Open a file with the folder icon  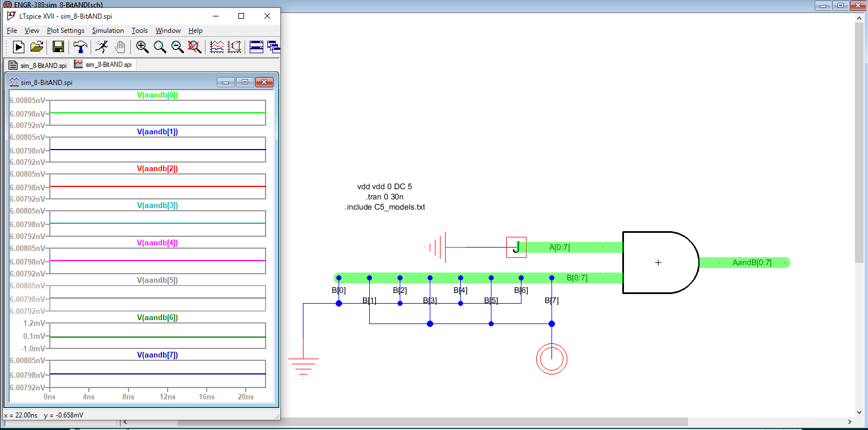(36, 47)
